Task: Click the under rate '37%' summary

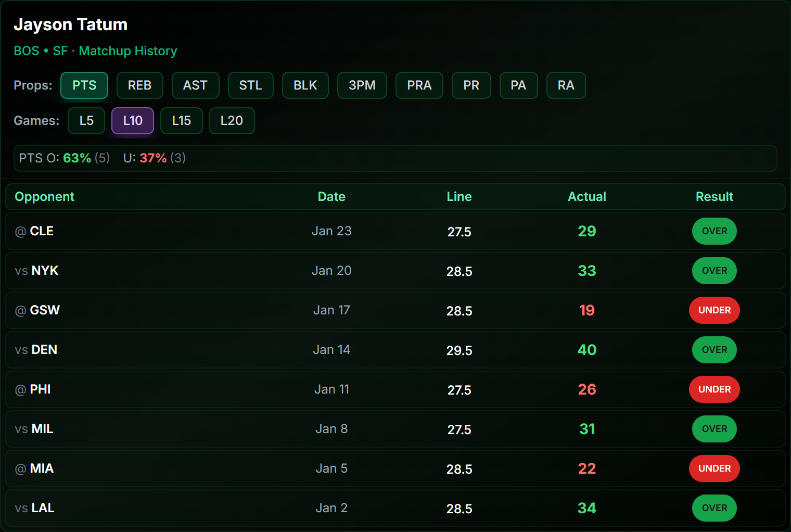Action: pyautogui.click(x=153, y=158)
